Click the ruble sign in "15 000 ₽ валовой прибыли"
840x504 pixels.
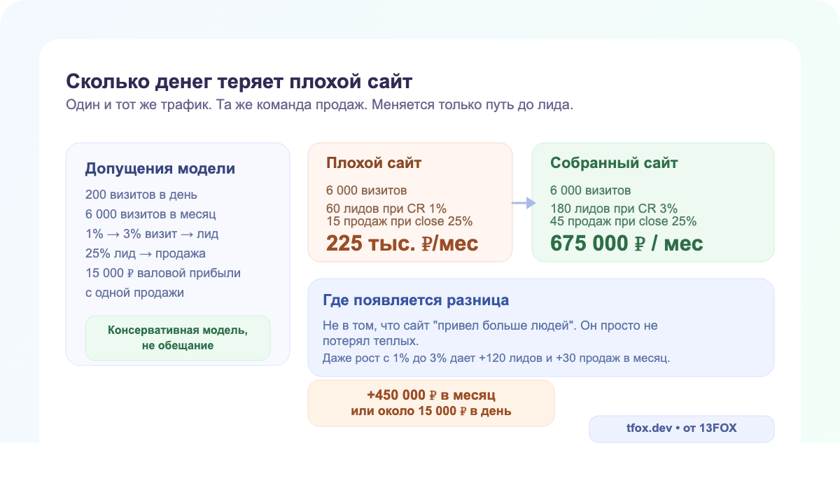[x=129, y=273]
